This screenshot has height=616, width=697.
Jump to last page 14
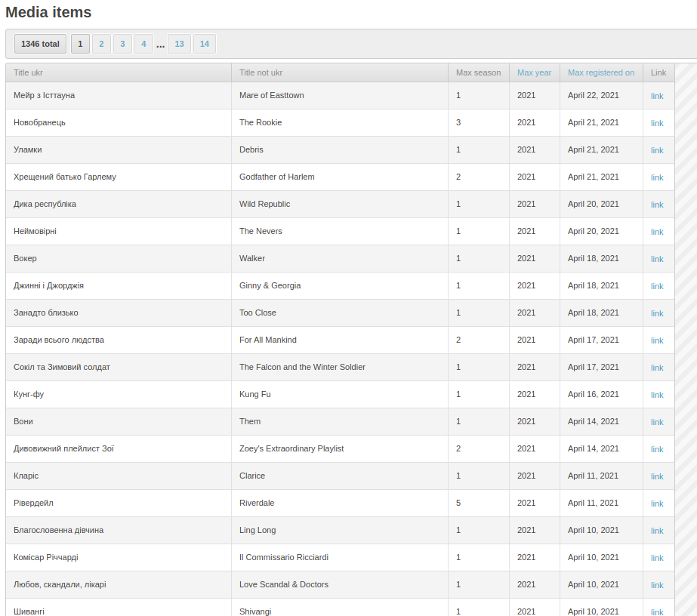205,44
